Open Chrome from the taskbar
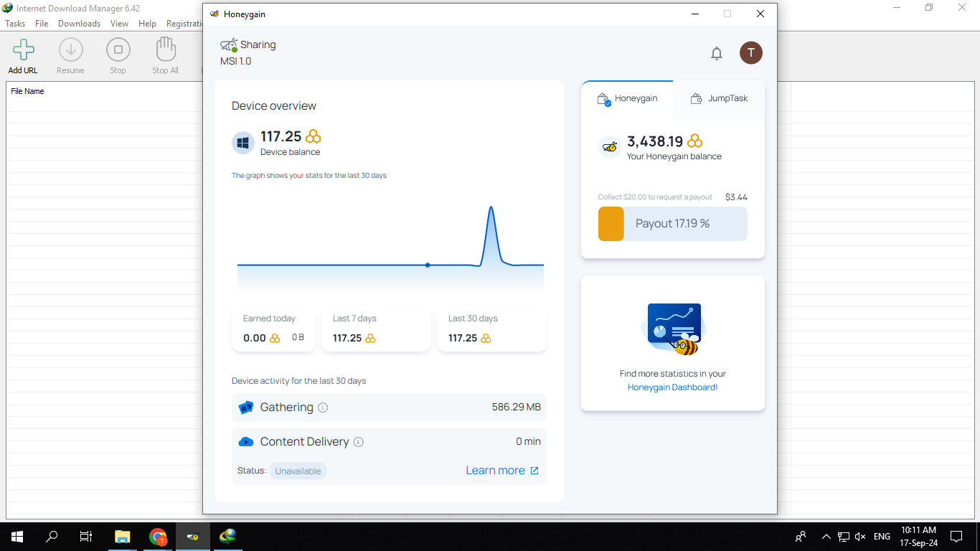The width and height of the screenshot is (980, 551). point(158,537)
